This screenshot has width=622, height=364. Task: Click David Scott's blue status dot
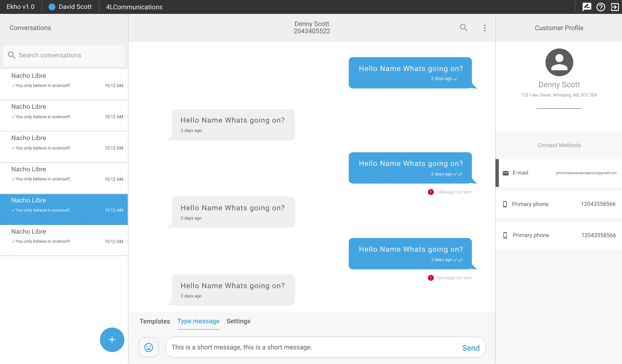pyautogui.click(x=52, y=7)
